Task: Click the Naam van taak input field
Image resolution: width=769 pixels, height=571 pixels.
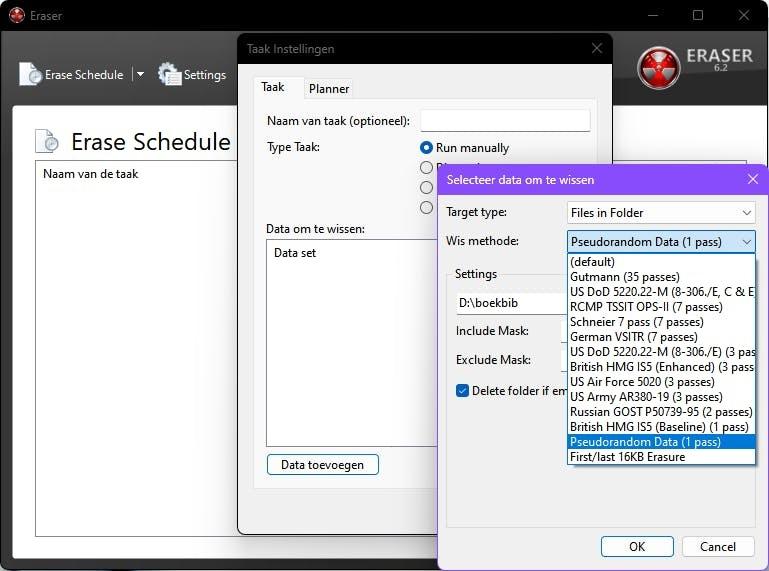Action: coord(505,120)
